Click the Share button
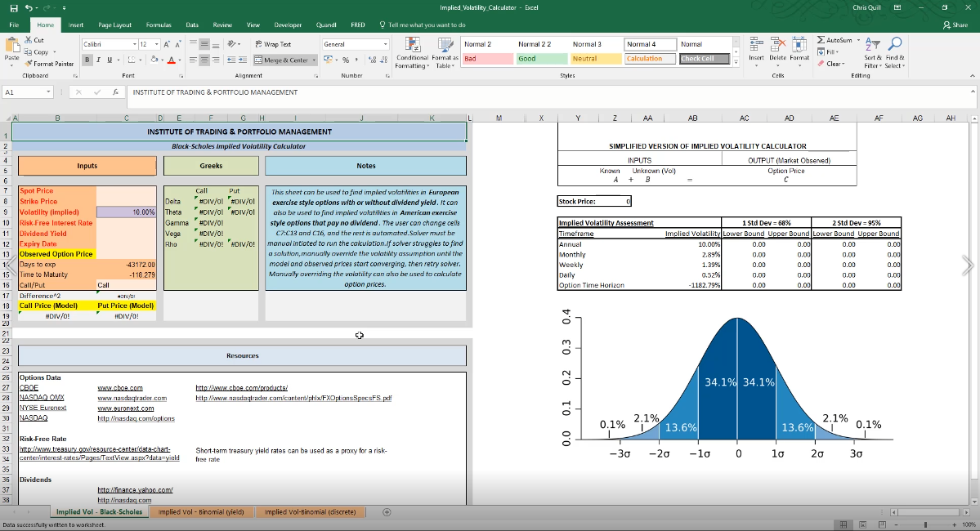Viewport: 980px width, 531px height. pos(955,25)
